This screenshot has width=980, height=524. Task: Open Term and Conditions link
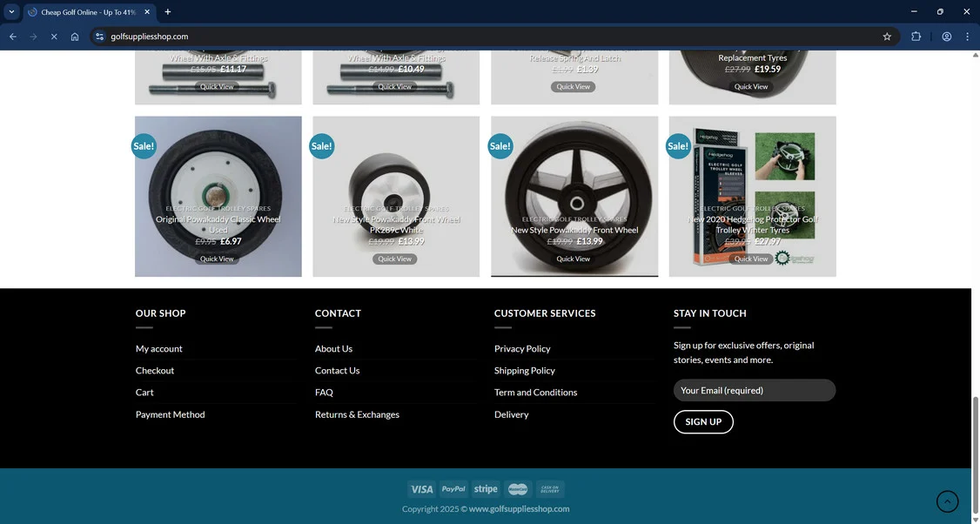tap(535, 393)
